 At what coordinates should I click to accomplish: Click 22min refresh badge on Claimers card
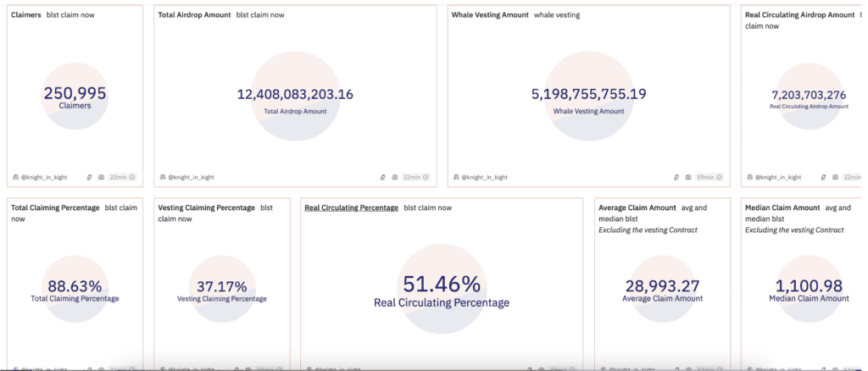point(122,177)
